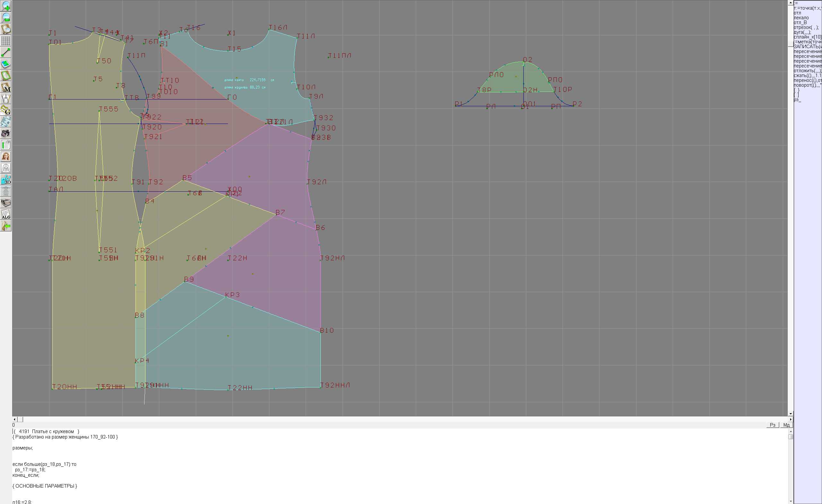Click the pattern with letter M icon

tap(6, 87)
